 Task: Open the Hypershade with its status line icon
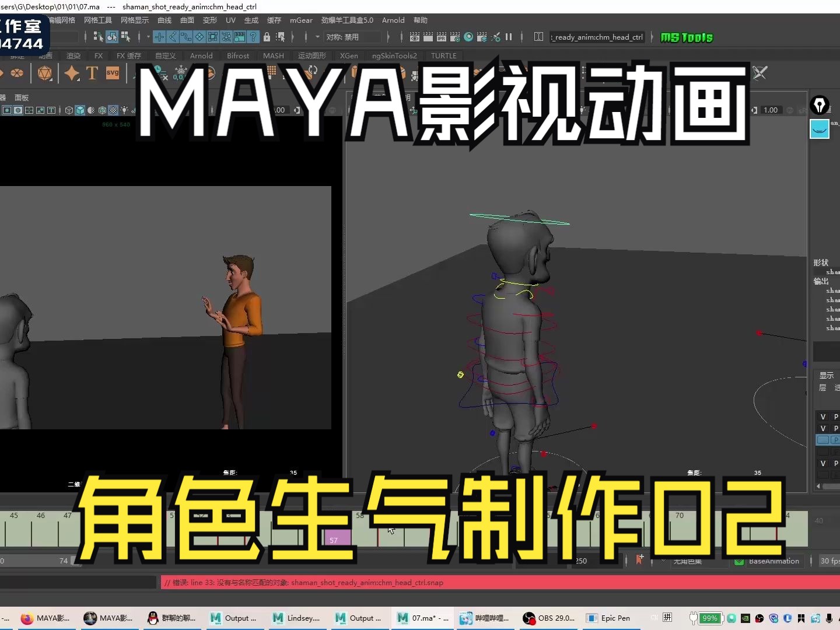pyautogui.click(x=468, y=37)
